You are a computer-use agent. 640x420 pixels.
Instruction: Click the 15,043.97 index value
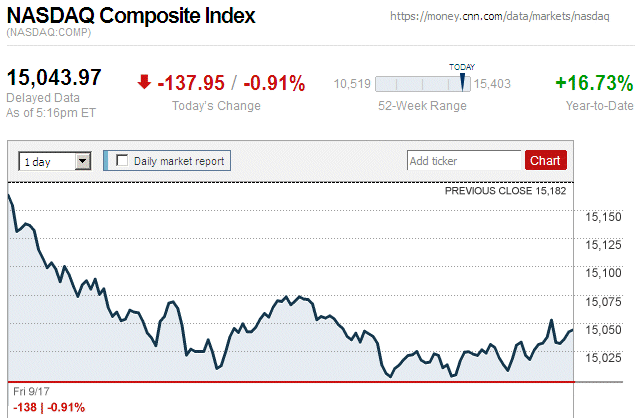pos(55,78)
